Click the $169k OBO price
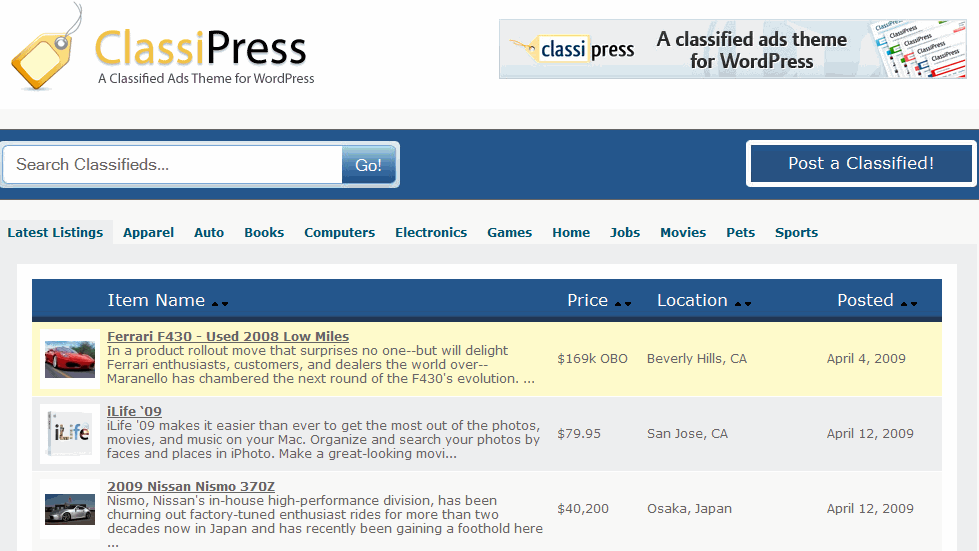979x551 pixels. point(592,359)
